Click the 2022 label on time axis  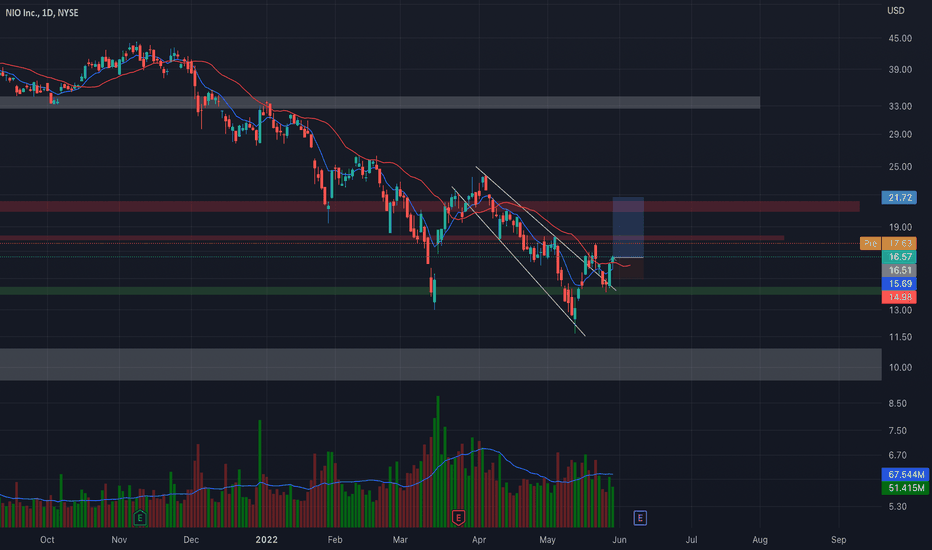point(266,540)
